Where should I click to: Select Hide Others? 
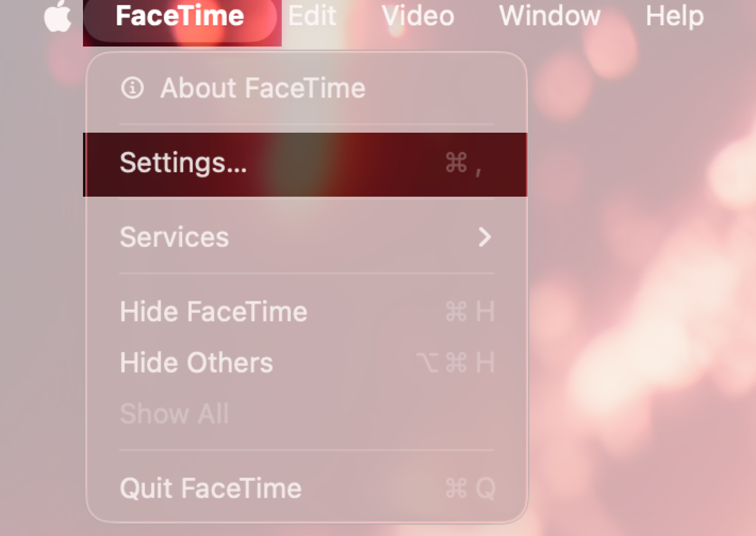click(196, 363)
